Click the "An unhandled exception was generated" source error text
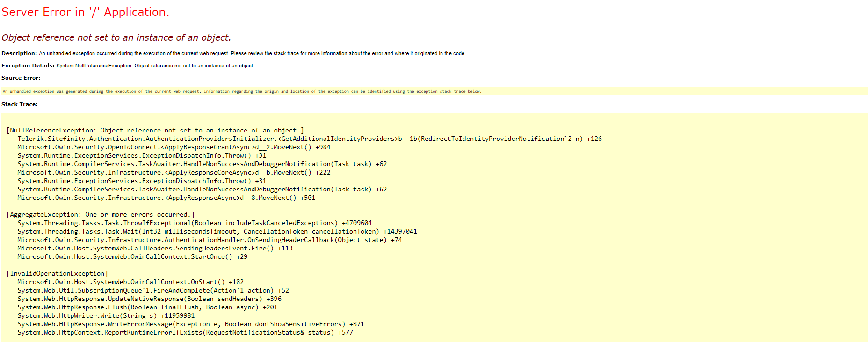 point(242,91)
